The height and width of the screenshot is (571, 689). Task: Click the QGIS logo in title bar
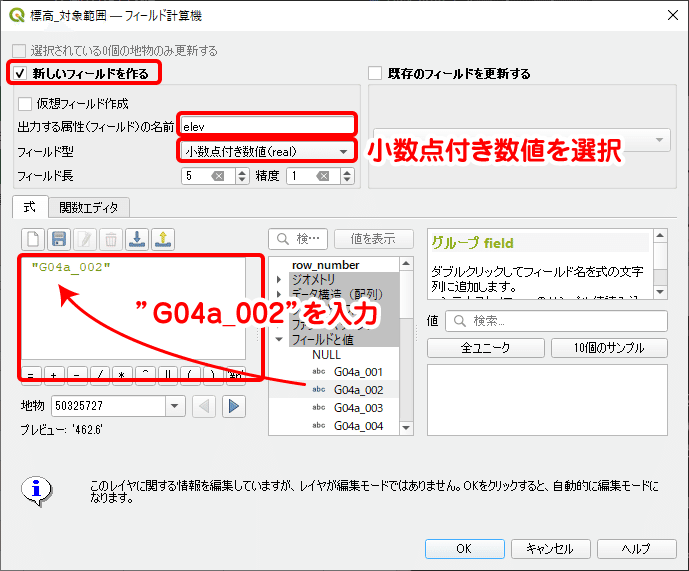[x=17, y=15]
